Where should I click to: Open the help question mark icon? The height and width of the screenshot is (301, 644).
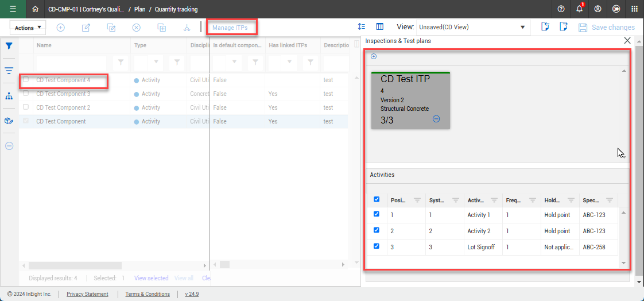tap(561, 9)
